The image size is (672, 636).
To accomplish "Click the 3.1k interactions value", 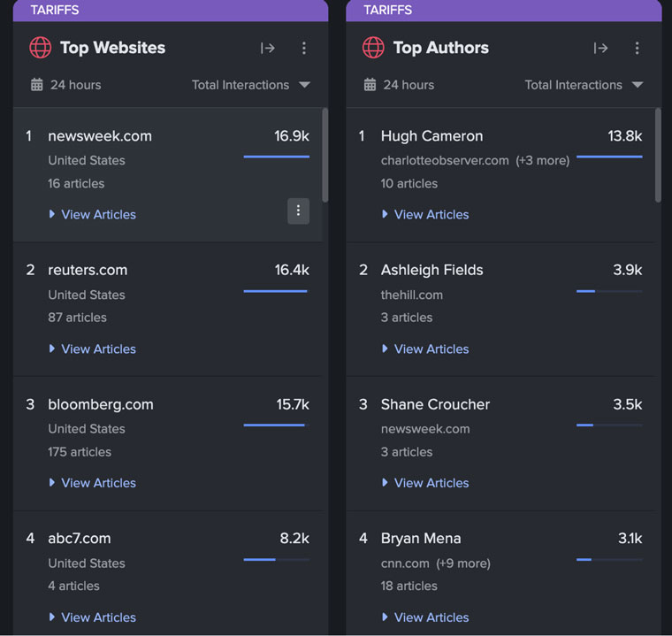I will pos(630,538).
